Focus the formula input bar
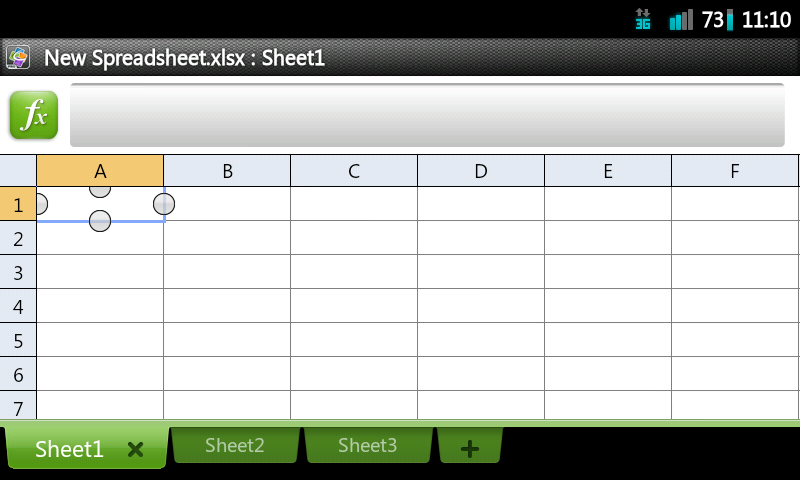 coord(427,115)
